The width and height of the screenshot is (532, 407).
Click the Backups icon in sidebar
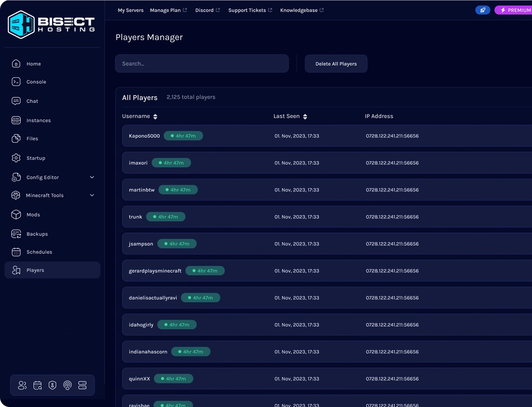(16, 234)
